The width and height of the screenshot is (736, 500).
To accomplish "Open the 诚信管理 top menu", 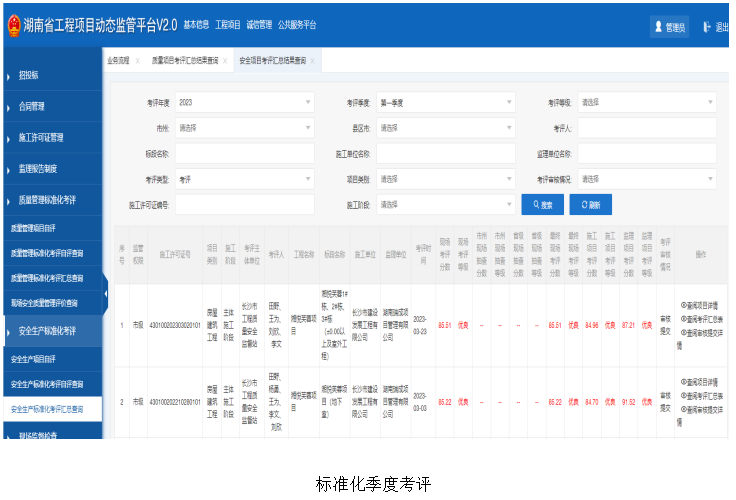I will [259, 25].
